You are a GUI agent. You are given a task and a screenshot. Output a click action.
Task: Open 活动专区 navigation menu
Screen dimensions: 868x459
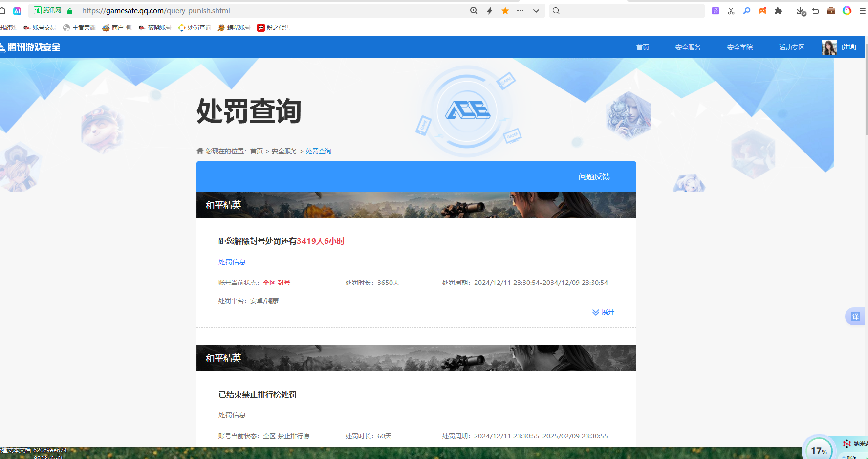coord(791,47)
